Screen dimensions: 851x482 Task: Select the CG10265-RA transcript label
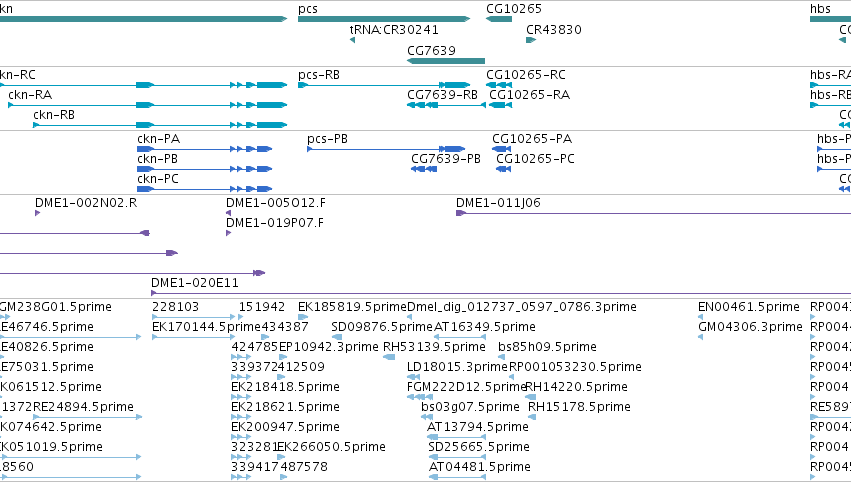pos(530,95)
